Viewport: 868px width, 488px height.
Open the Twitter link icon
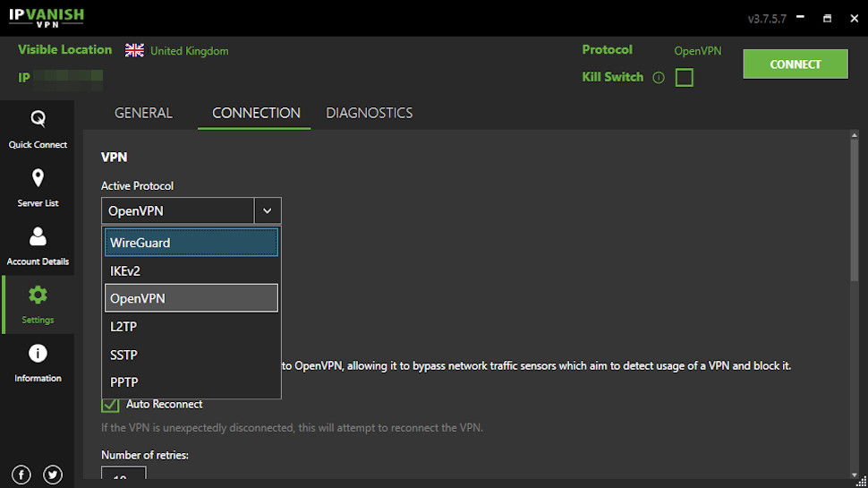[53, 475]
